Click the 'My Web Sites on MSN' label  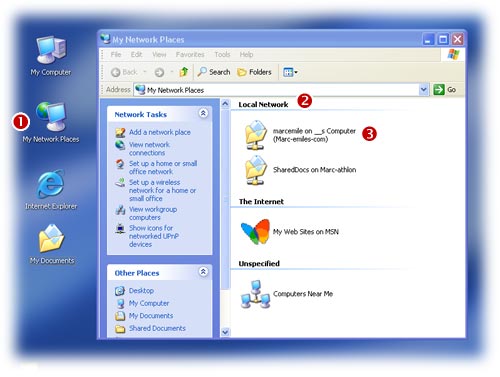(305, 232)
